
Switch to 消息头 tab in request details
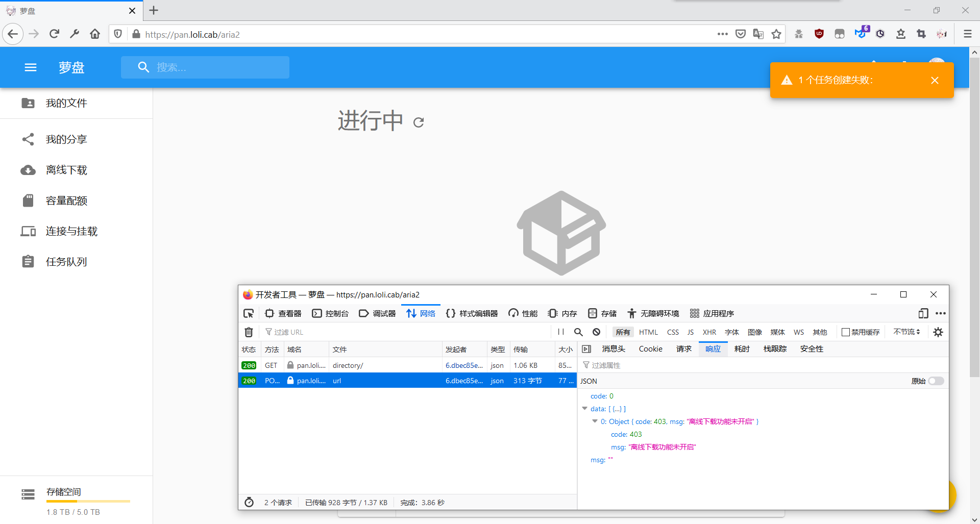tap(614, 349)
